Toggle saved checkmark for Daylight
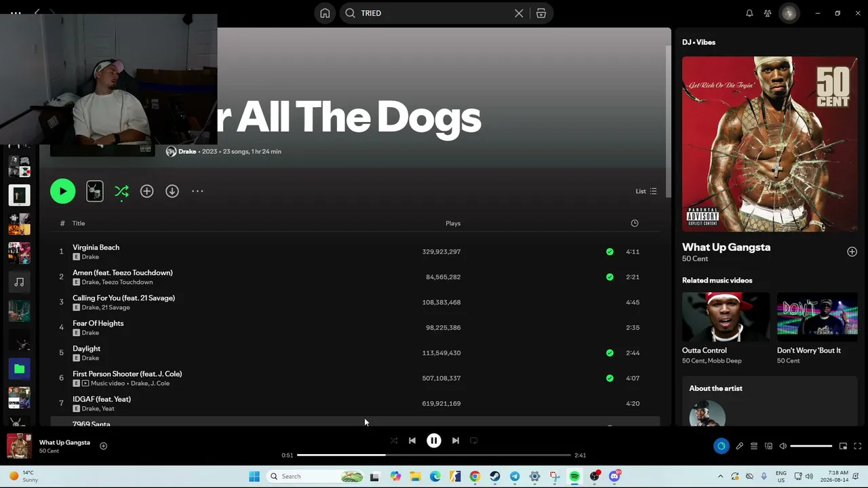 [x=610, y=352]
